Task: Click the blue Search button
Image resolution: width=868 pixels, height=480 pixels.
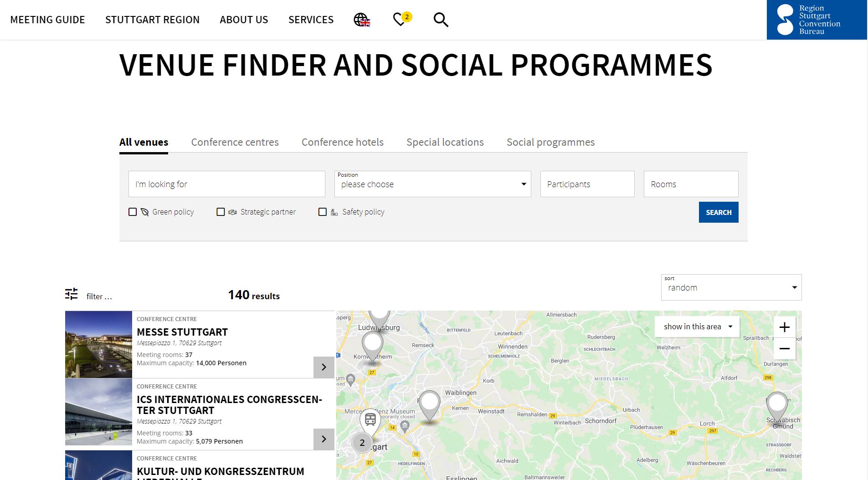Action: [x=719, y=212]
